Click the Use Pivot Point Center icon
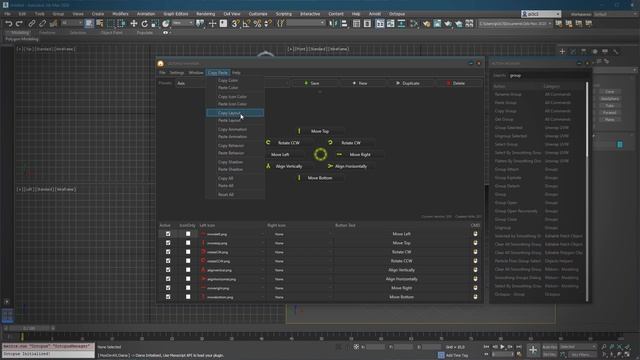This screenshot has height=360, width=640. coord(200,24)
